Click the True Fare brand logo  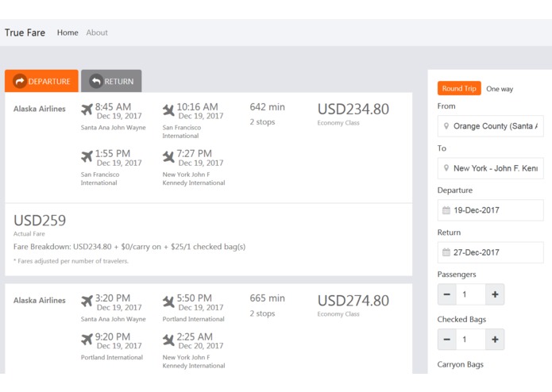click(x=25, y=33)
